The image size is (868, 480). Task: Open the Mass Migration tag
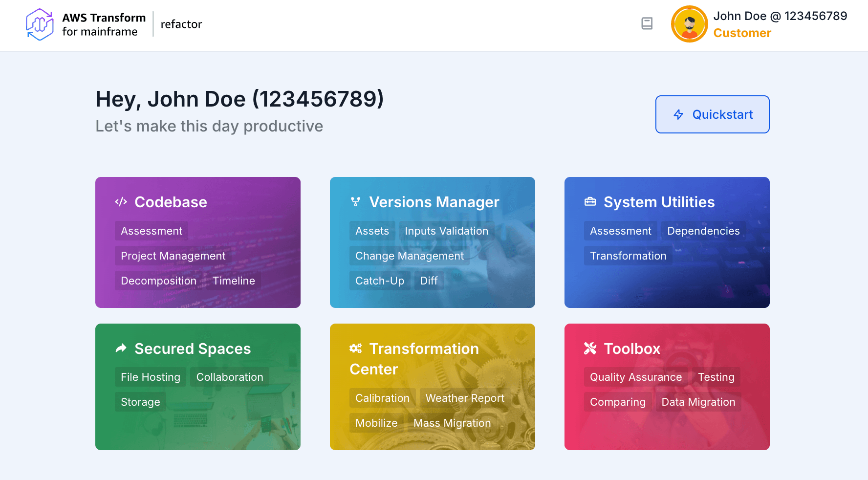pos(452,423)
